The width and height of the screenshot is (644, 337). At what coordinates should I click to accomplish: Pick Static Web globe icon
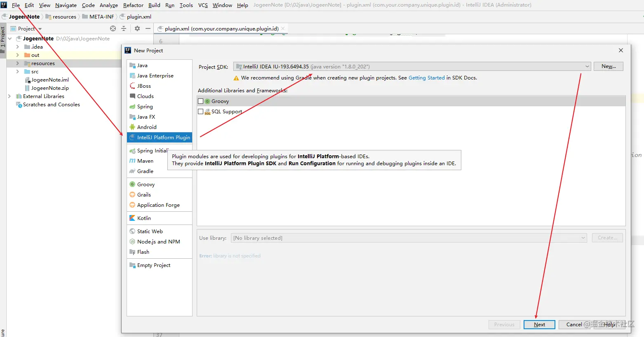(132, 232)
